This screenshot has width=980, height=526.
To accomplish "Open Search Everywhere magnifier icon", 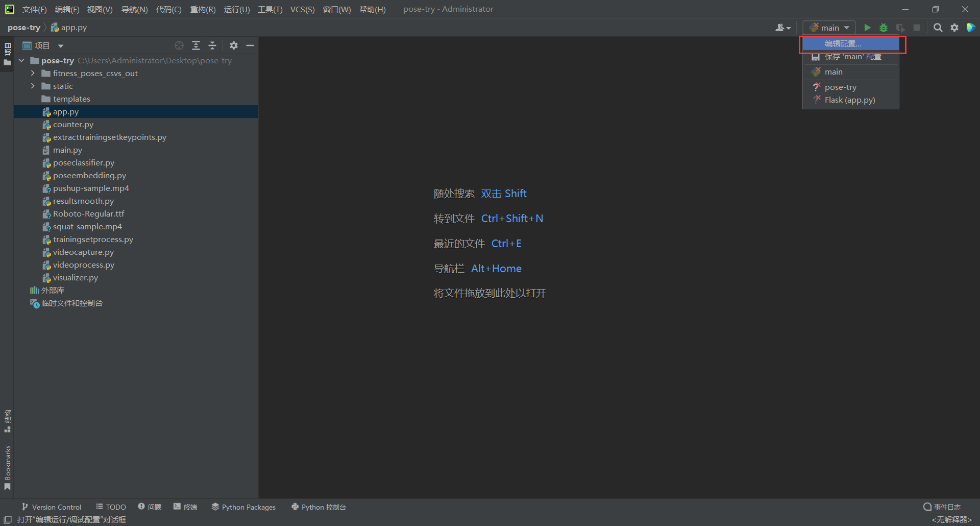I will click(938, 28).
